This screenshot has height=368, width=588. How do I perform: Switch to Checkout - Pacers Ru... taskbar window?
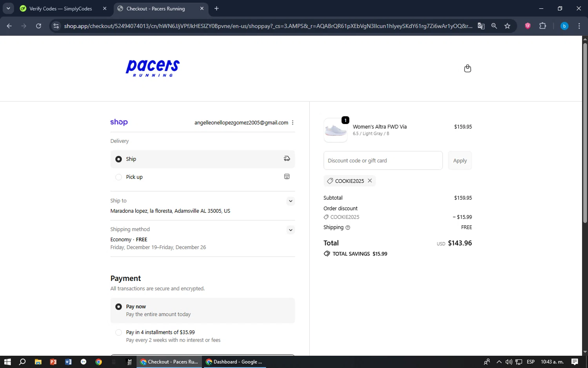tap(169, 362)
